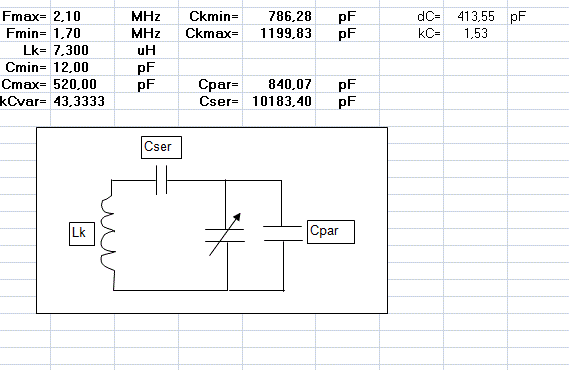The width and height of the screenshot is (569, 370).
Task: Click the Cmin= label cell
Action: tap(25, 67)
